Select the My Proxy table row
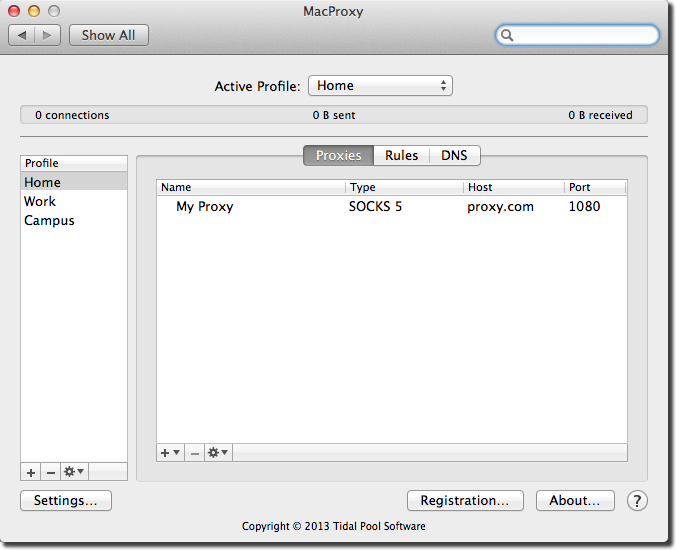Viewport: 676px width, 550px height. [x=390, y=207]
